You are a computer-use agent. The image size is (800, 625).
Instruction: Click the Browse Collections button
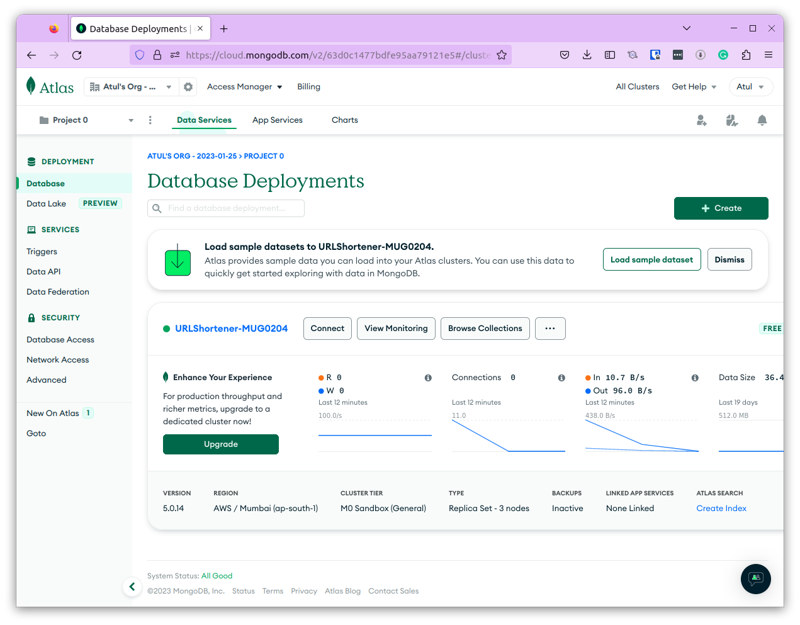pos(485,328)
